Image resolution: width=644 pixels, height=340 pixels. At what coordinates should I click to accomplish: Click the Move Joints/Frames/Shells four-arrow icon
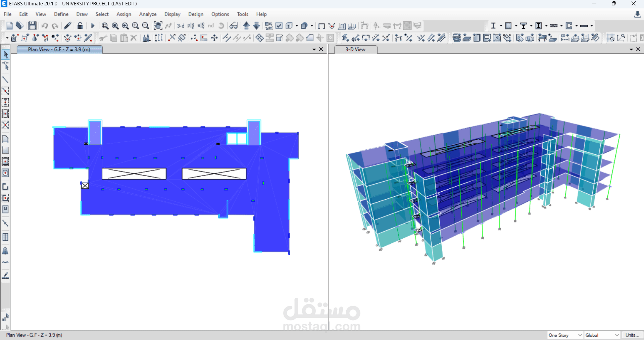(214, 38)
